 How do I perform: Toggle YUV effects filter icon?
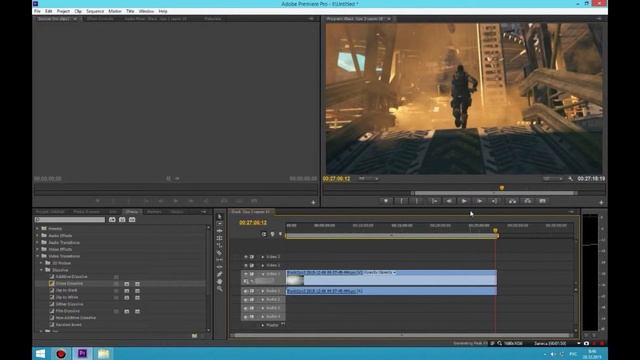tap(132, 220)
